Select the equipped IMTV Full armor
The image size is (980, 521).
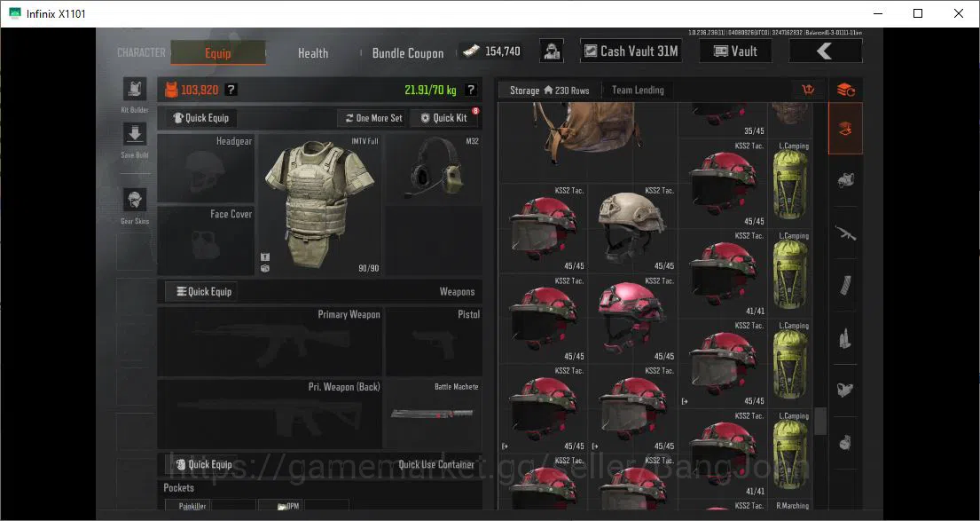click(319, 204)
